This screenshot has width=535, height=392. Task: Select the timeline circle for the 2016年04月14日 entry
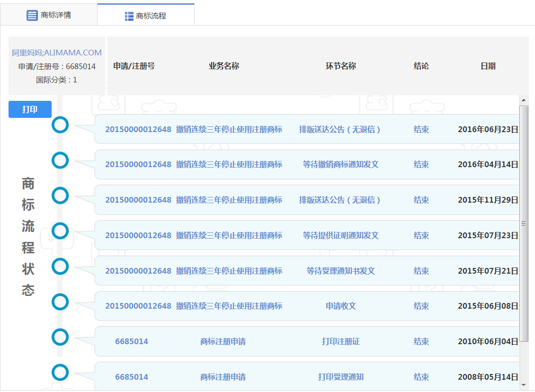pos(60,160)
